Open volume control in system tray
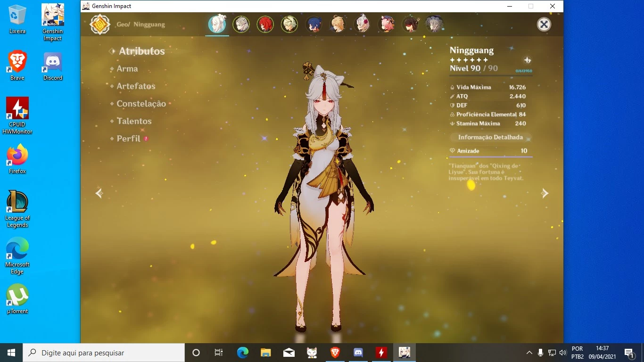This screenshot has width=644, height=362. (x=562, y=353)
